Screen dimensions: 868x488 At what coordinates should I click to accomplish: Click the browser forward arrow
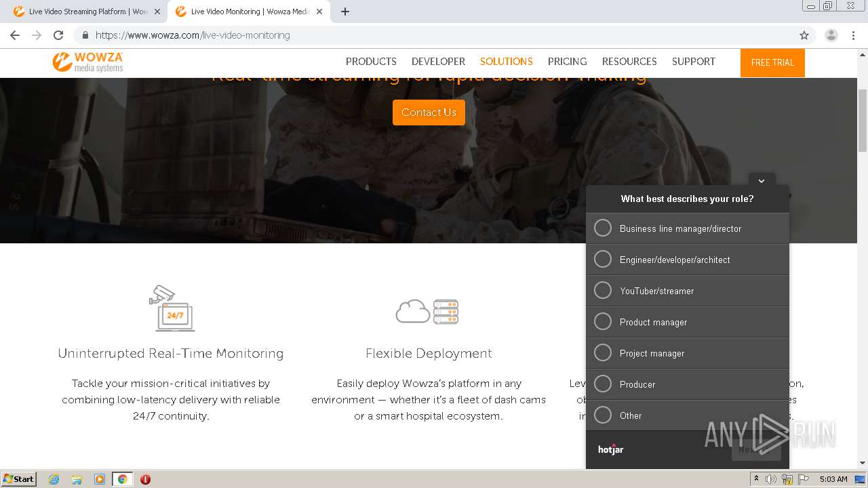pos(37,35)
